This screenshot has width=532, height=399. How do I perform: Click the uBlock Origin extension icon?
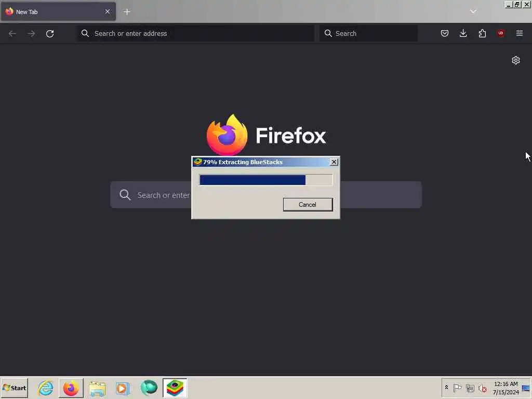pos(501,33)
